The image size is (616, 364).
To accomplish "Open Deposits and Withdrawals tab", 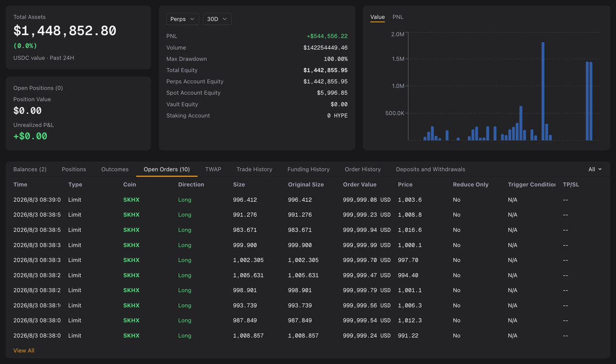I will pyautogui.click(x=430, y=169).
